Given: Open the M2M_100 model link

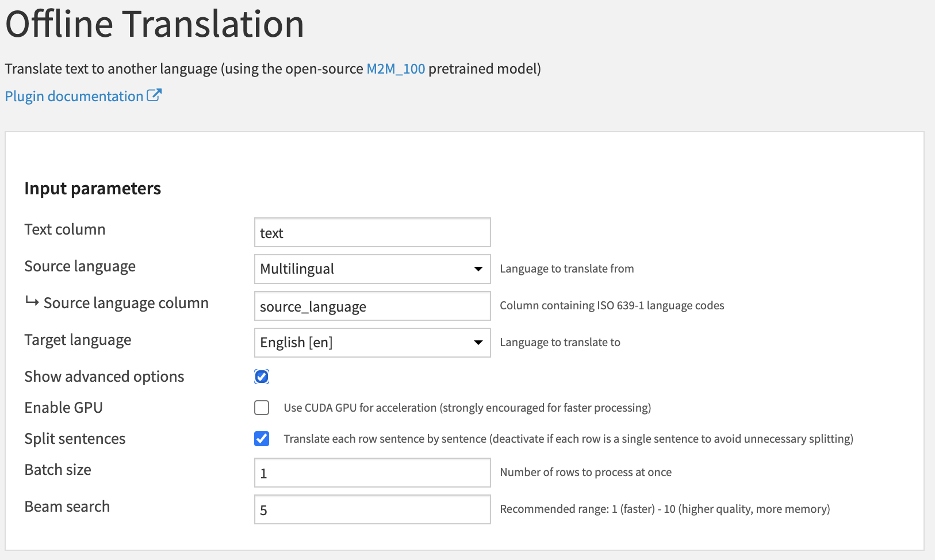Looking at the screenshot, I should [396, 68].
